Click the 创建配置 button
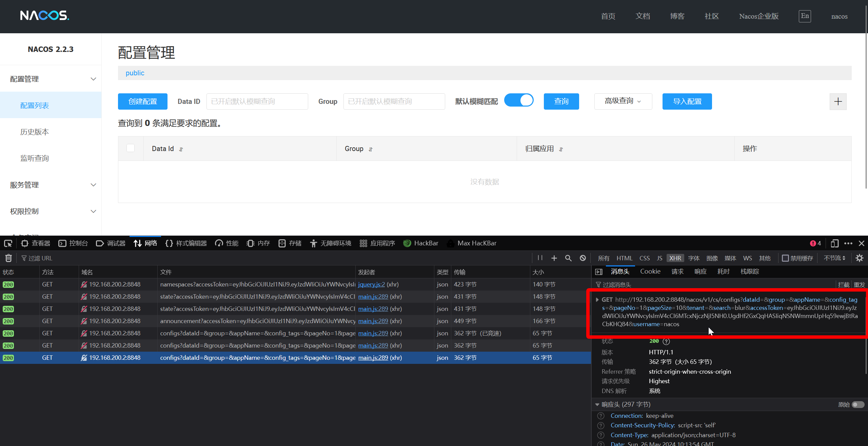868x446 pixels. 143,101
